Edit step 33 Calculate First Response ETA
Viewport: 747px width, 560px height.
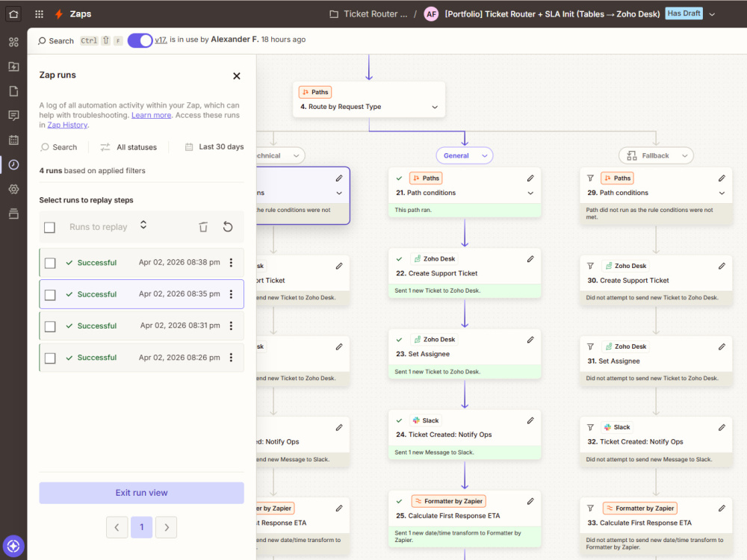722,508
